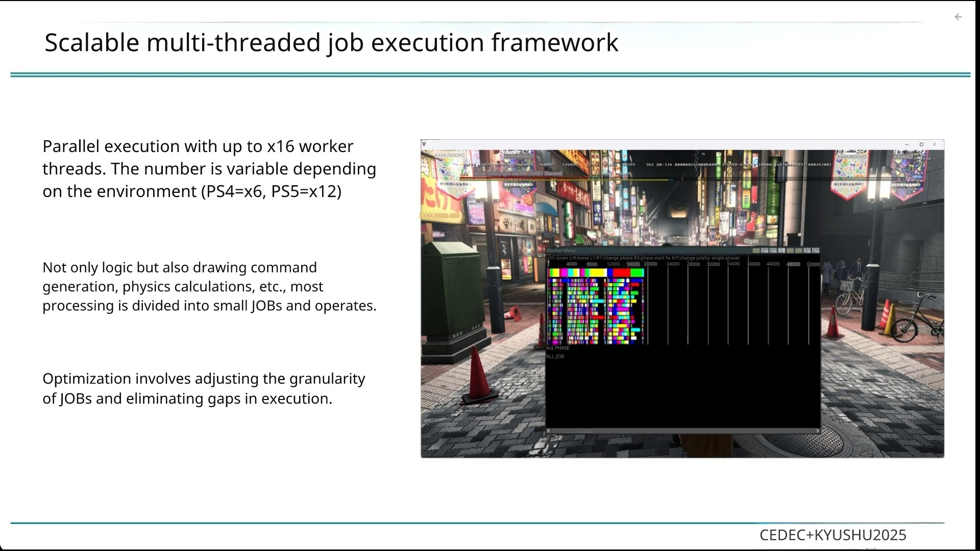Click the red phase block in top row
The image size is (980, 551).
click(x=621, y=272)
